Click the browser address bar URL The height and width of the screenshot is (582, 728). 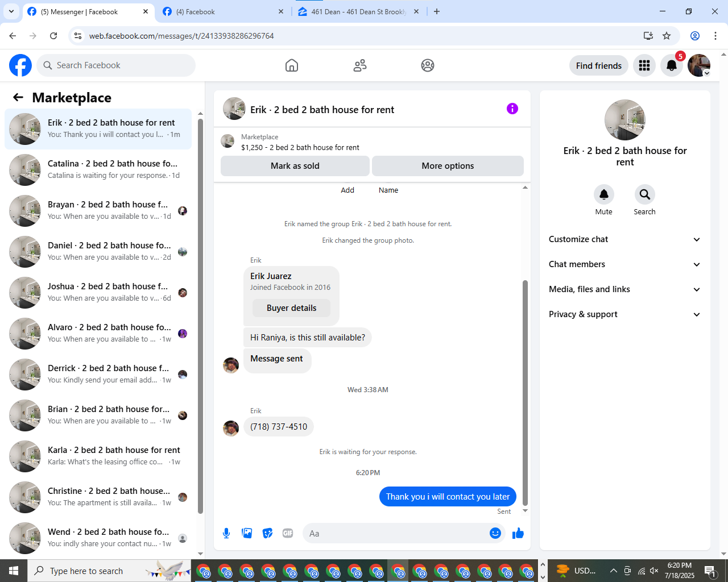(x=181, y=36)
